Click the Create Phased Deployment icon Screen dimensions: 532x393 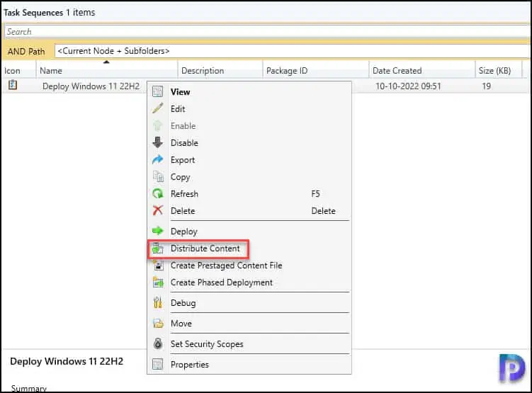[157, 282]
